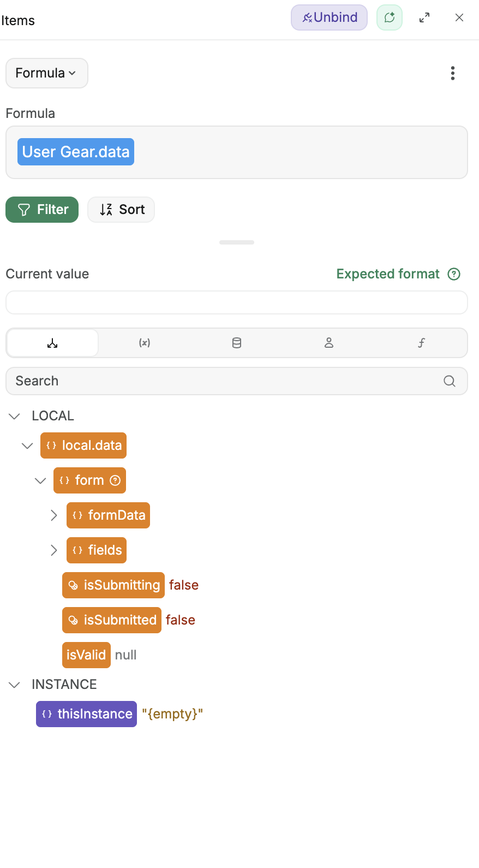Image resolution: width=479 pixels, height=868 pixels.
Task: Switch to the variables tab
Action: click(x=145, y=343)
